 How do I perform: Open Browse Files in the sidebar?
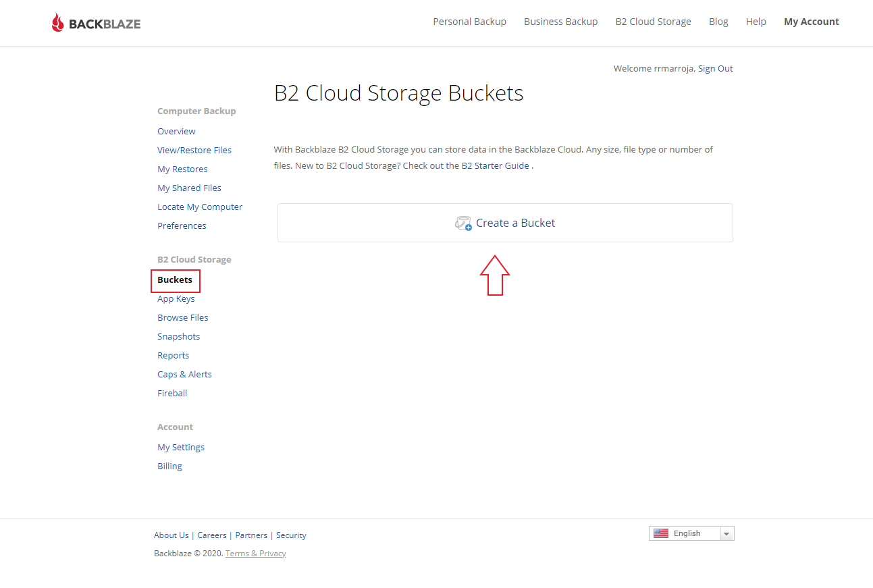[182, 317]
